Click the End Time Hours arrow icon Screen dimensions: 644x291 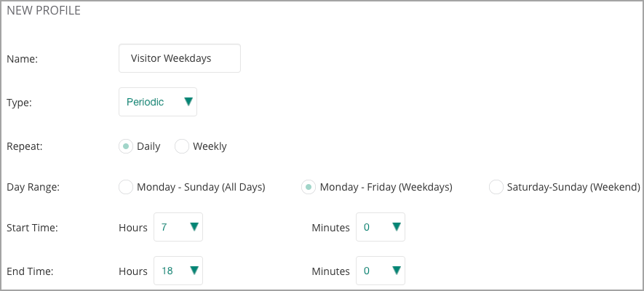point(194,270)
